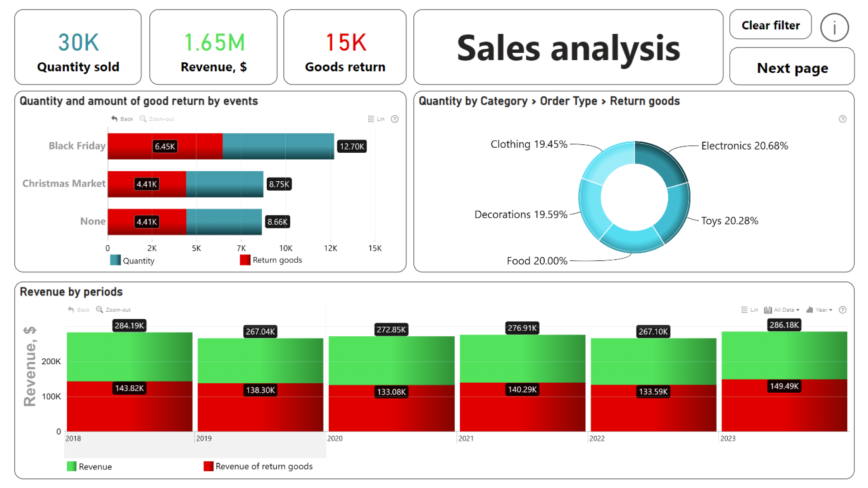Click the 2019 axis label

204,438
